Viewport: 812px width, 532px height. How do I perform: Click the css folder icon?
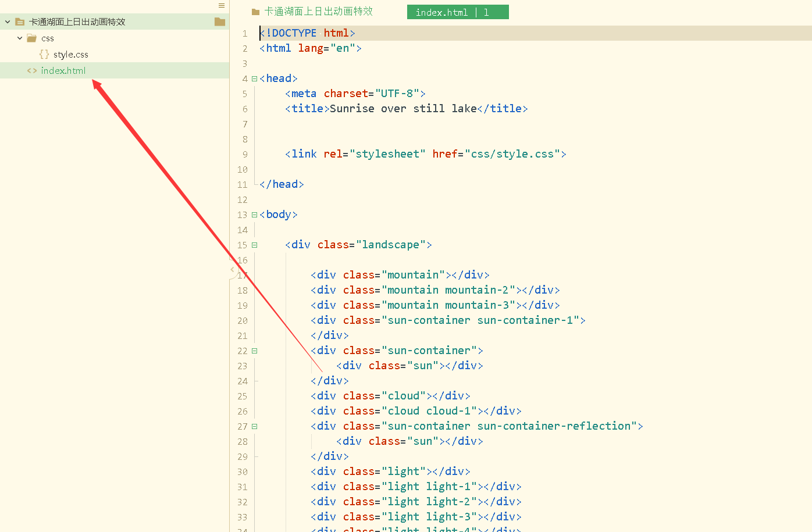[31, 38]
